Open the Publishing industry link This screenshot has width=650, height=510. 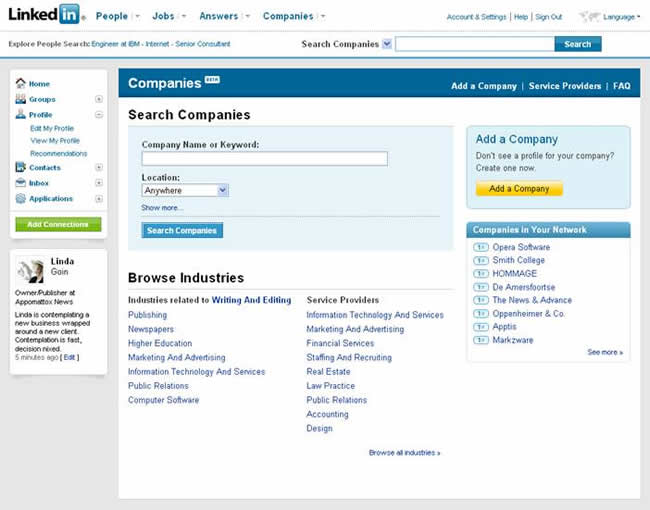click(148, 315)
